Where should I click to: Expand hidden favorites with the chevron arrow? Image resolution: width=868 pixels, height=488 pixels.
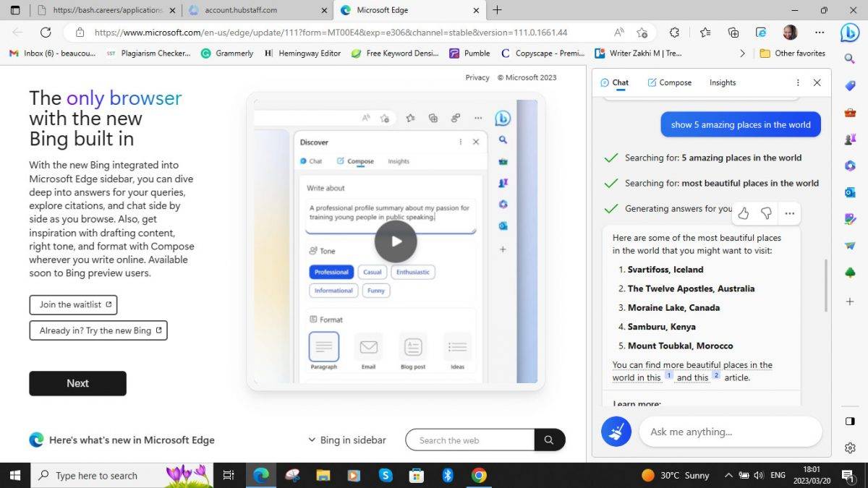tap(742, 53)
